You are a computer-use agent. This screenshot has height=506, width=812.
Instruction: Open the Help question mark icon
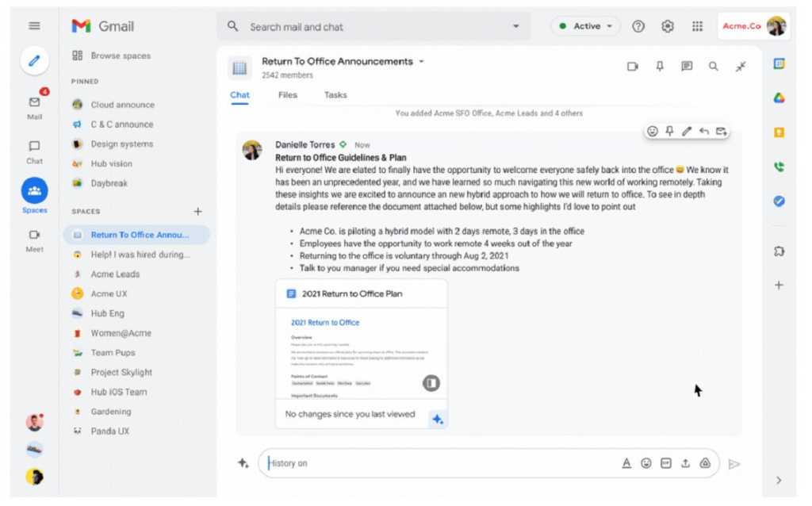tap(638, 26)
